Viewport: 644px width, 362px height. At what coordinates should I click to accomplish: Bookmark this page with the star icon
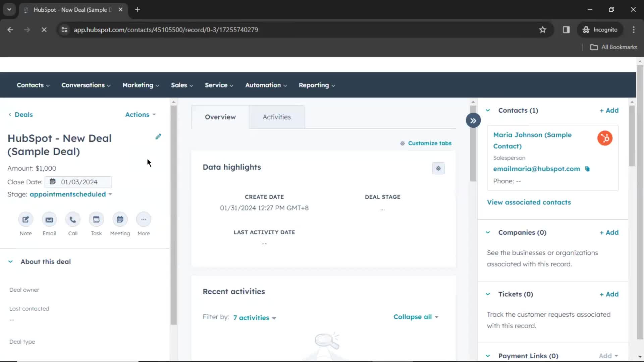(543, 29)
